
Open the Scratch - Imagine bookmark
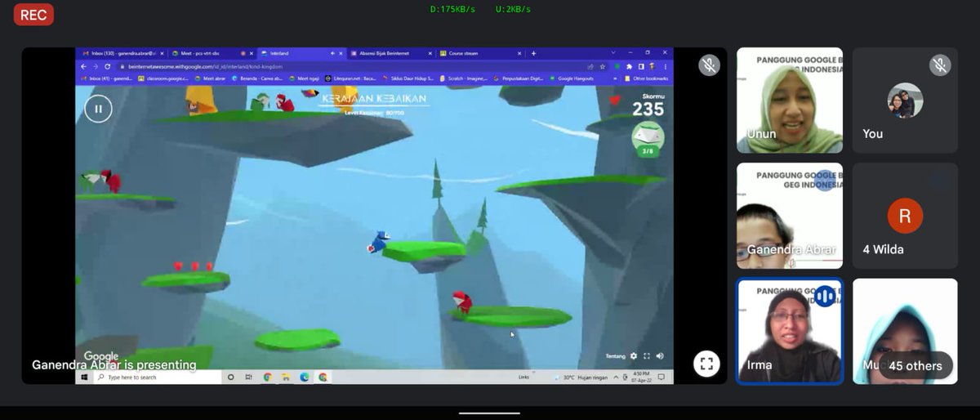click(463, 78)
